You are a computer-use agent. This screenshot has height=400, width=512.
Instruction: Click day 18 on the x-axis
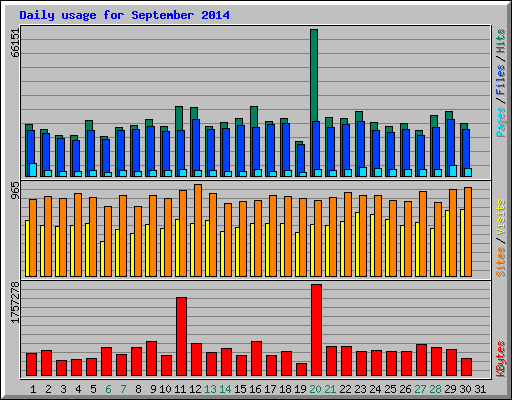pyautogui.click(x=285, y=389)
